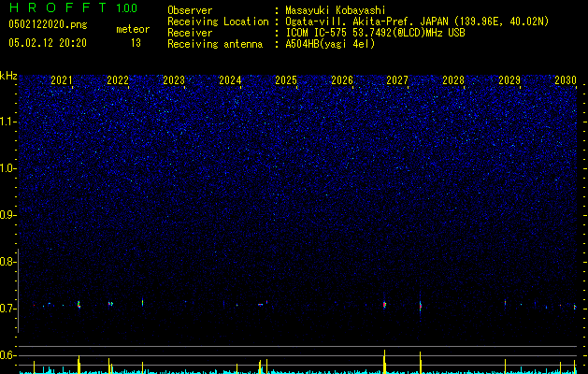Image resolution: width=588 pixels, height=374 pixels.
Task: Click the tallest yellow power spike before 2027
Action: pyautogui.click(x=384, y=362)
